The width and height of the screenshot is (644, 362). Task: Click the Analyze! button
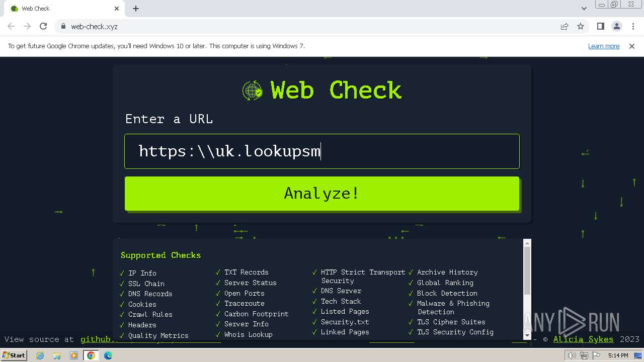coord(322,193)
